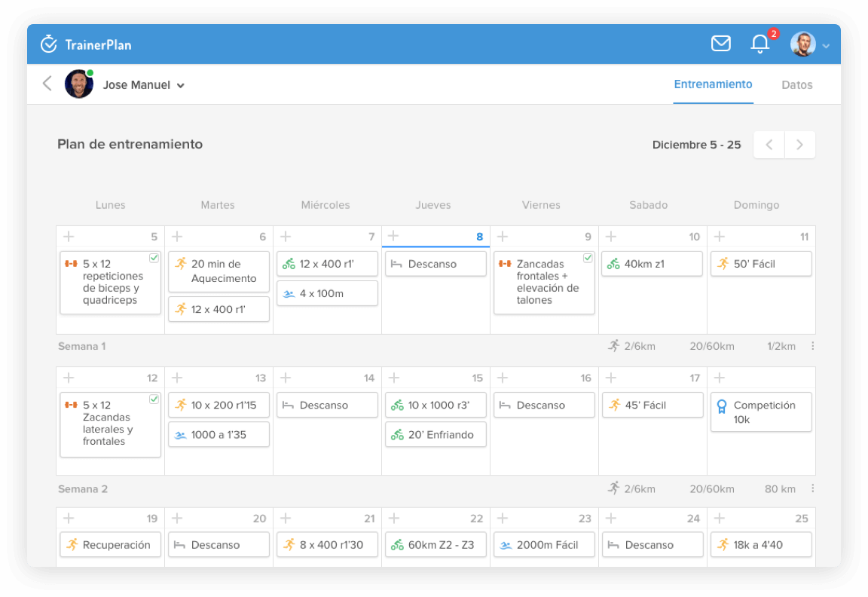The height and width of the screenshot is (597, 868).
Task: Click the TrainerPlan logo icon
Action: pos(49,44)
